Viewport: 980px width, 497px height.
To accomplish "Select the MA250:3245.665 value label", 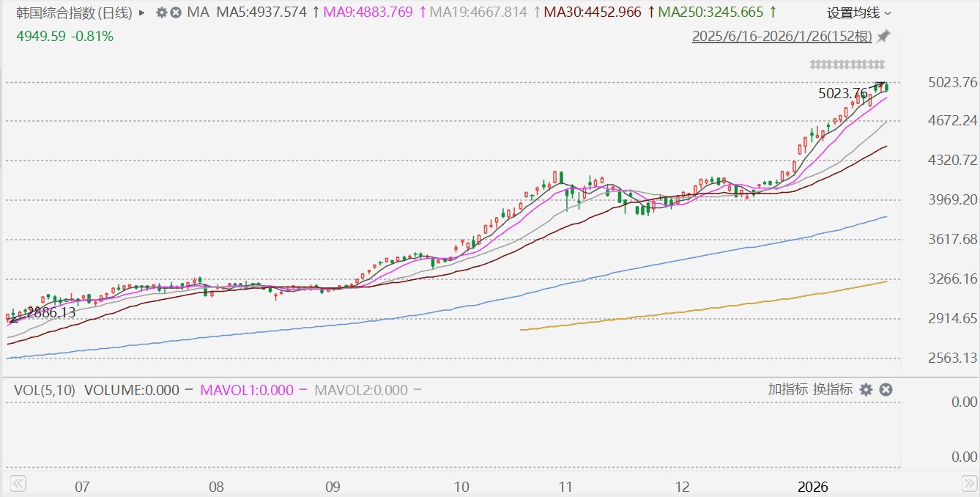I will click(x=710, y=12).
